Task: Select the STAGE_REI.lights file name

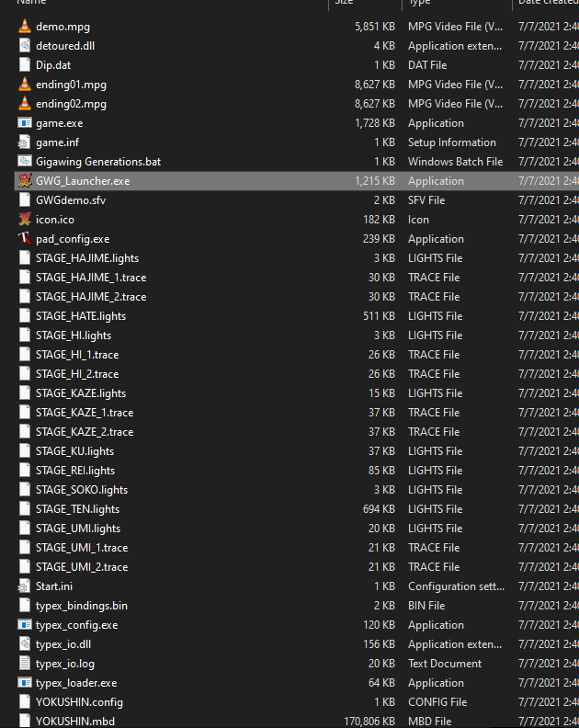Action: pos(75,471)
